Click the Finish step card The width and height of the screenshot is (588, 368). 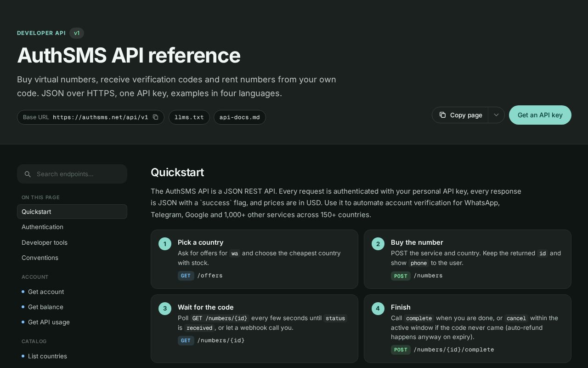click(x=468, y=328)
